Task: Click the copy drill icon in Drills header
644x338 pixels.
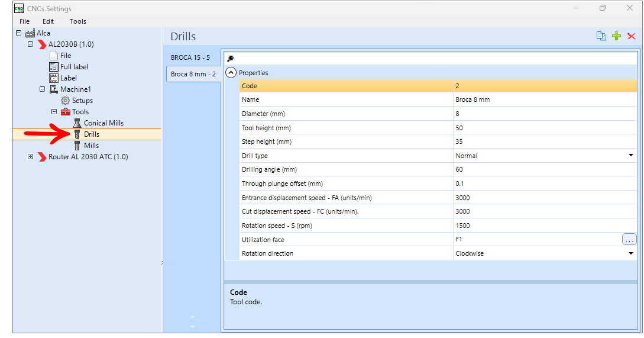Action: click(601, 36)
